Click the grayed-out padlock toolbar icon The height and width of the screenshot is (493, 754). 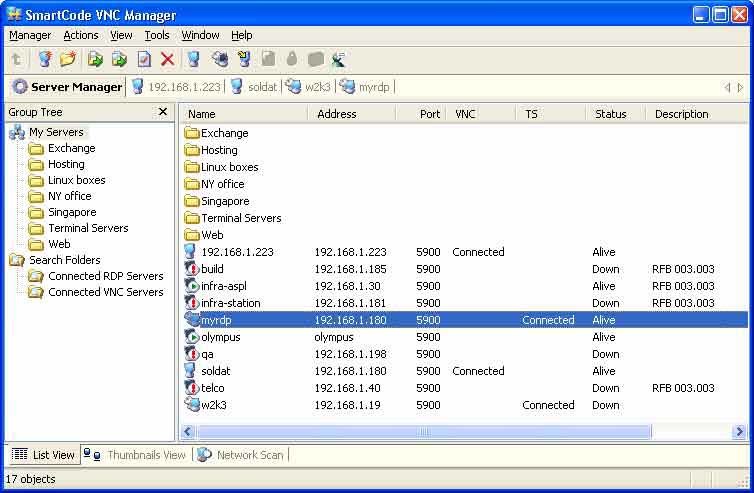291,59
